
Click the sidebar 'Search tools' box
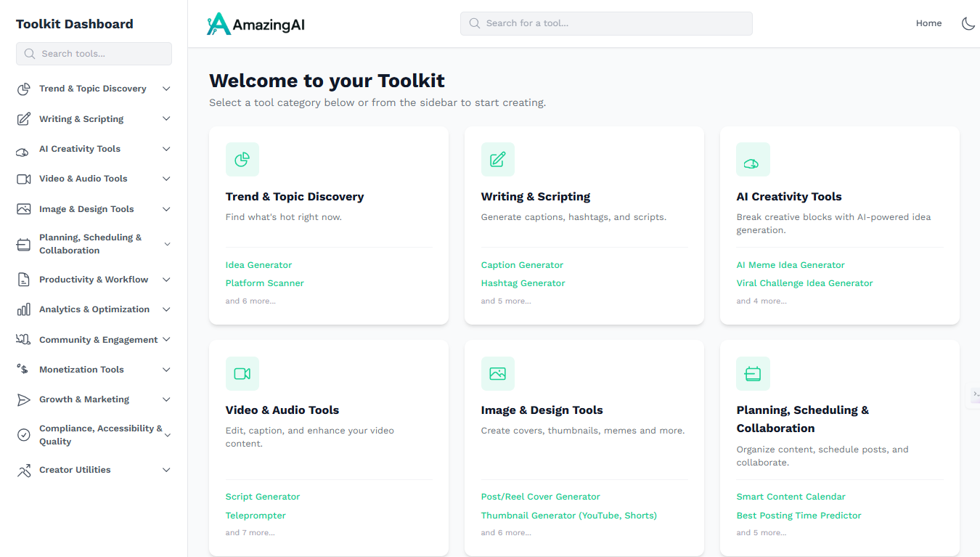coord(94,53)
